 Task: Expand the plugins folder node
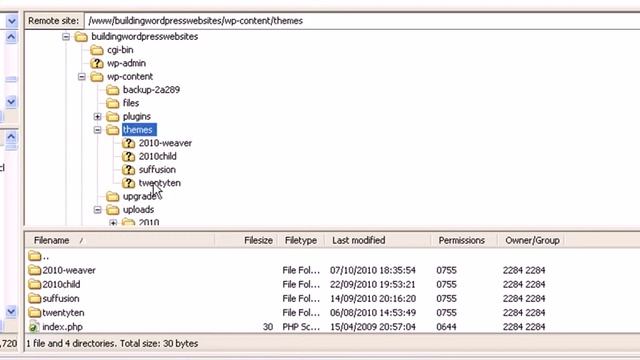(97, 117)
